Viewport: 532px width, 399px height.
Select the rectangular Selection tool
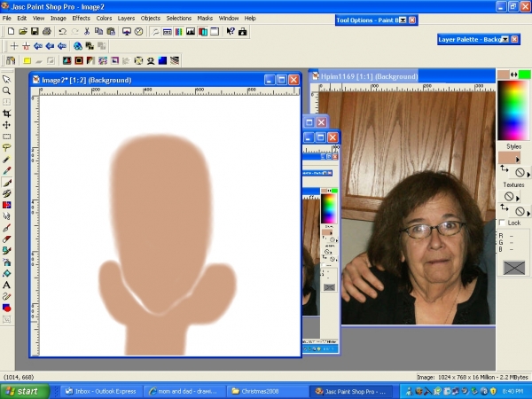pyautogui.click(x=6, y=137)
